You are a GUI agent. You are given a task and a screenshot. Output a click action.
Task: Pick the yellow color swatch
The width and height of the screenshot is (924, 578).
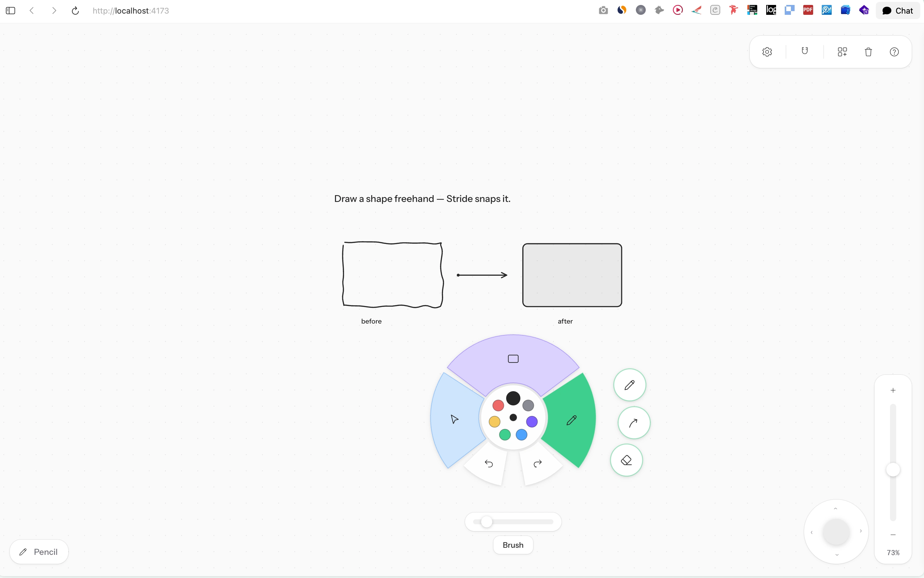494,422
